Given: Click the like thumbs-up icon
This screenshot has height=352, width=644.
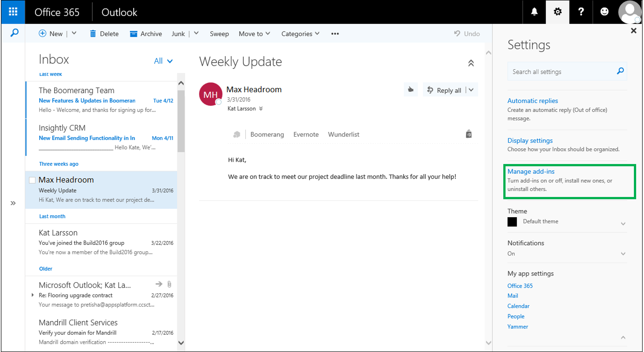Looking at the screenshot, I should click(410, 89).
